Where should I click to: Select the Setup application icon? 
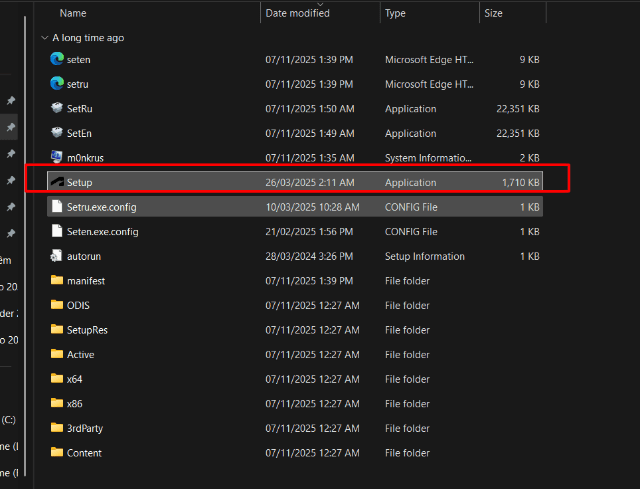(x=57, y=182)
